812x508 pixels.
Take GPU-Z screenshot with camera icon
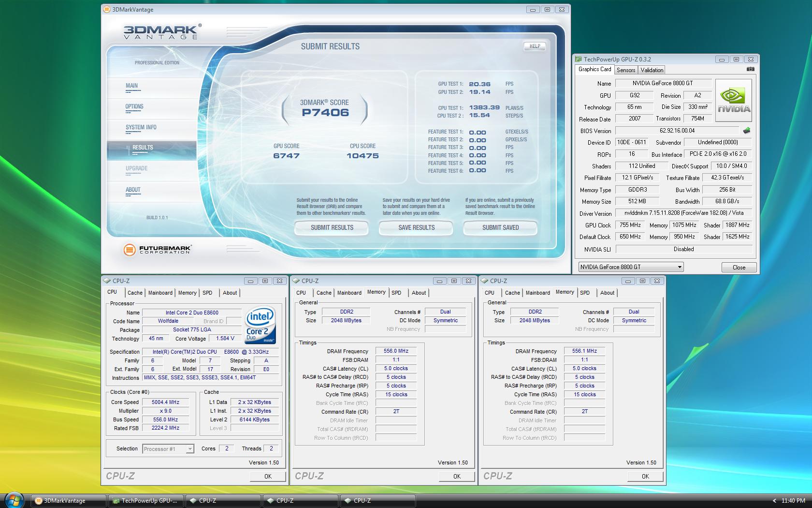[x=750, y=69]
